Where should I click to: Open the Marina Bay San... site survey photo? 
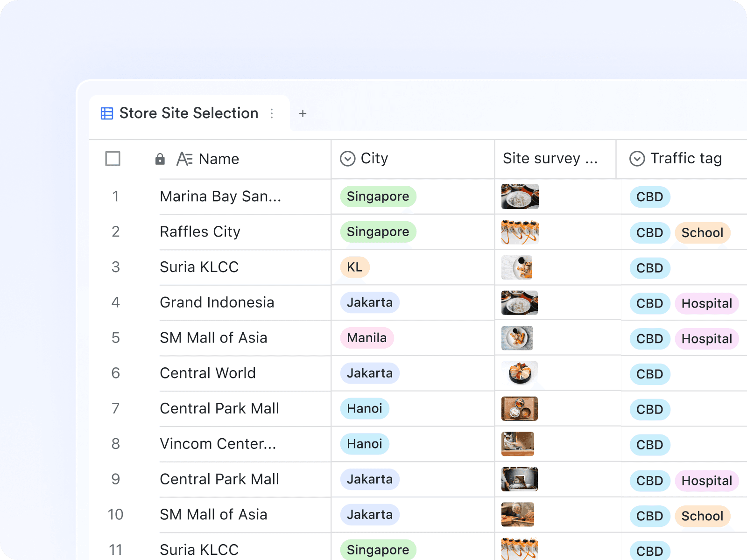(x=520, y=196)
